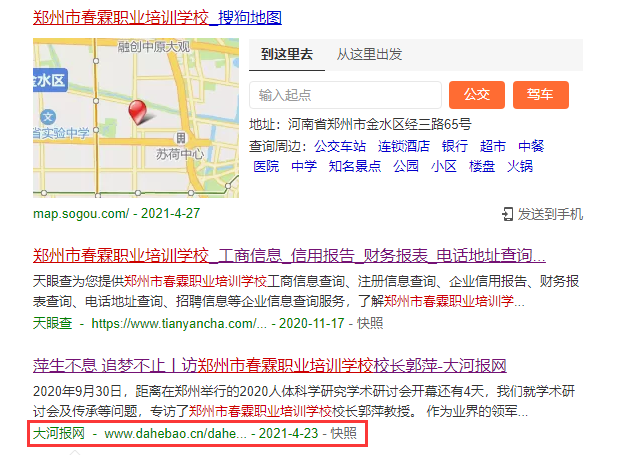The image size is (628, 455).
Task: Open 快照 of the 天眼查 result
Action: 370,323
